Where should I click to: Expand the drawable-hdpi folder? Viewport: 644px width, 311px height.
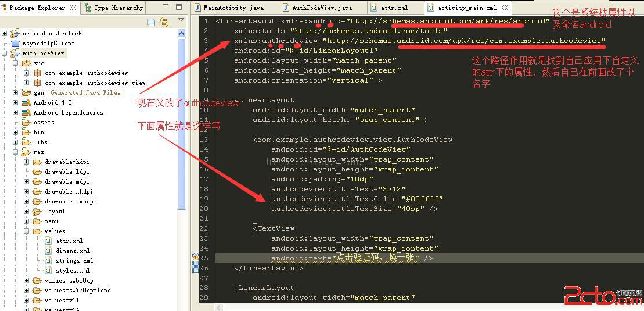coord(27,162)
